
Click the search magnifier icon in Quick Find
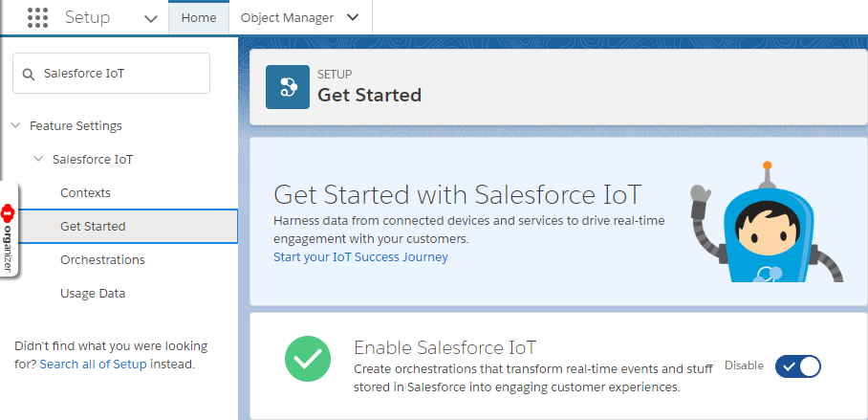29,74
